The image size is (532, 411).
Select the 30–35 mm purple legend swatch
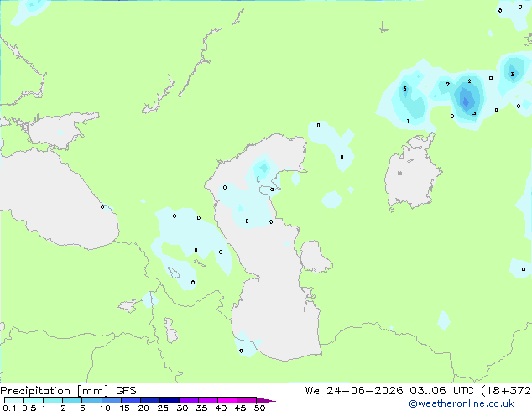tap(188, 400)
